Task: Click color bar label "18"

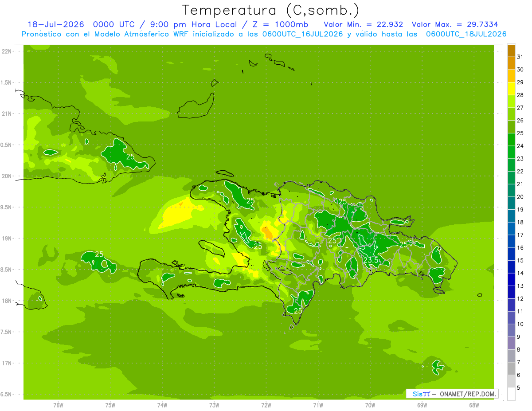Action: 520,223
